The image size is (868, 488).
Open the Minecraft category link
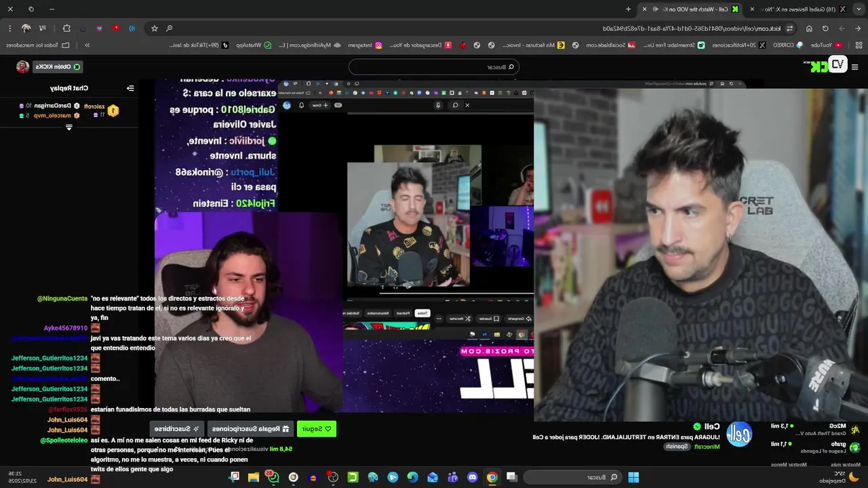pos(707,447)
